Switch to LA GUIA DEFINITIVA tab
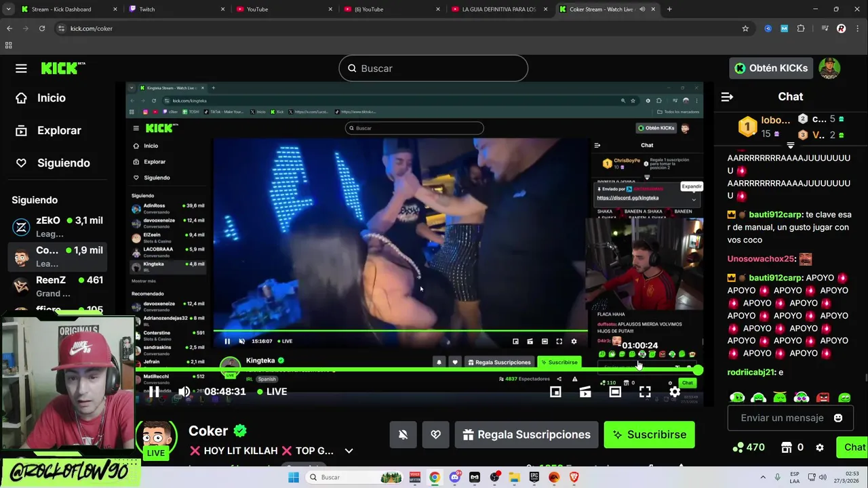The image size is (868, 488). (498, 9)
